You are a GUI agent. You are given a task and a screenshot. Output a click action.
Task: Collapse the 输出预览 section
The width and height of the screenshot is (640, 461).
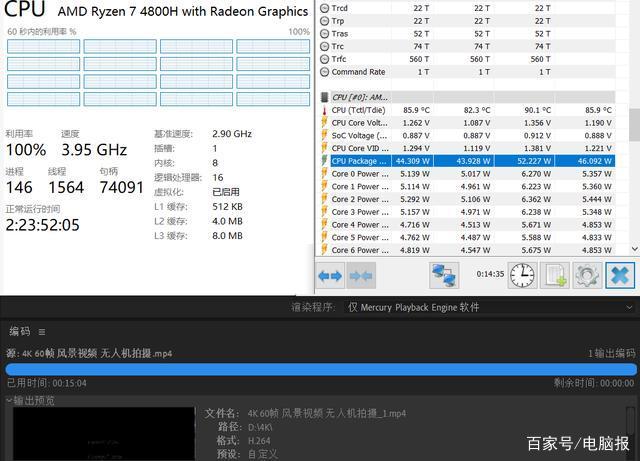click(x=9, y=401)
